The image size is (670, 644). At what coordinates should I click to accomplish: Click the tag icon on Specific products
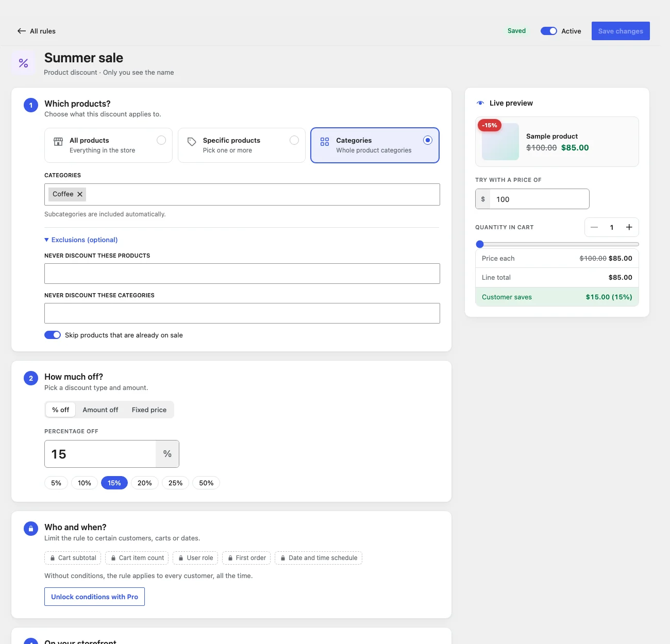coord(192,142)
